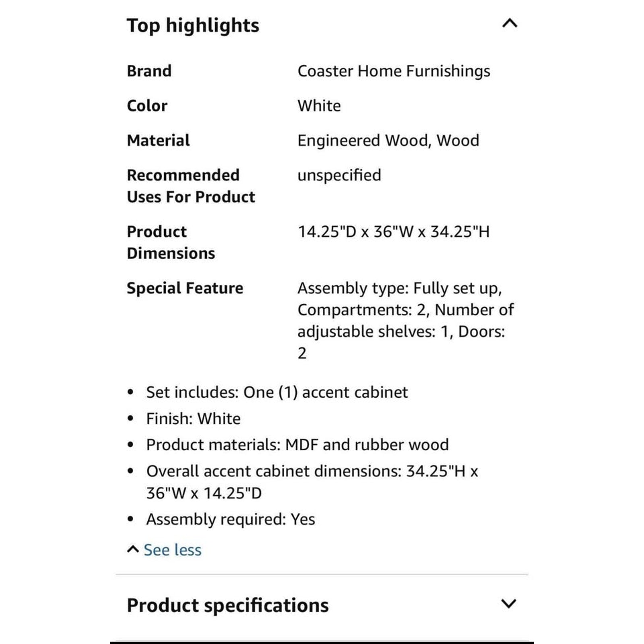Screen dimensions: 644x644
Task: Click the Assembly required: Yes bullet
Action: (231, 519)
